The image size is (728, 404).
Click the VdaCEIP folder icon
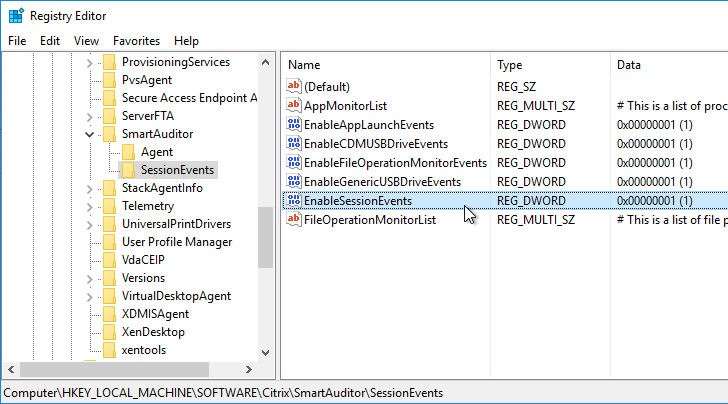pyautogui.click(x=110, y=260)
